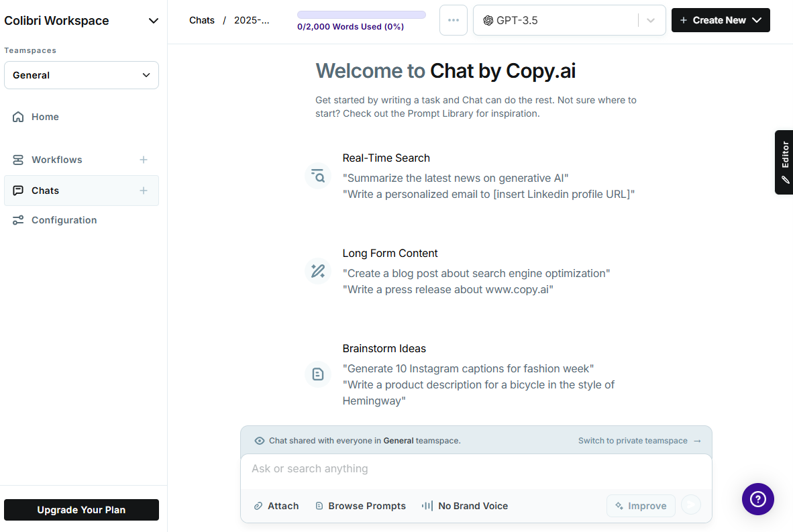
Task: Expand the Colibri Workspace switcher chevron
Action: click(x=153, y=21)
